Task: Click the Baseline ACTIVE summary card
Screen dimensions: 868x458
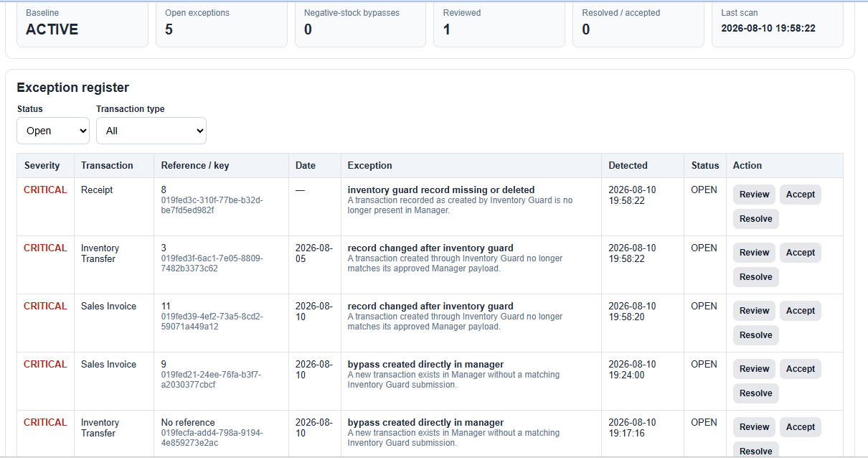Action: click(x=82, y=24)
